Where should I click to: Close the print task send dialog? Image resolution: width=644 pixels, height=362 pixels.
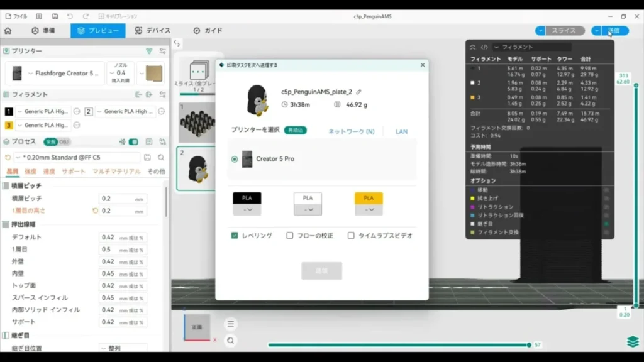[x=423, y=65]
